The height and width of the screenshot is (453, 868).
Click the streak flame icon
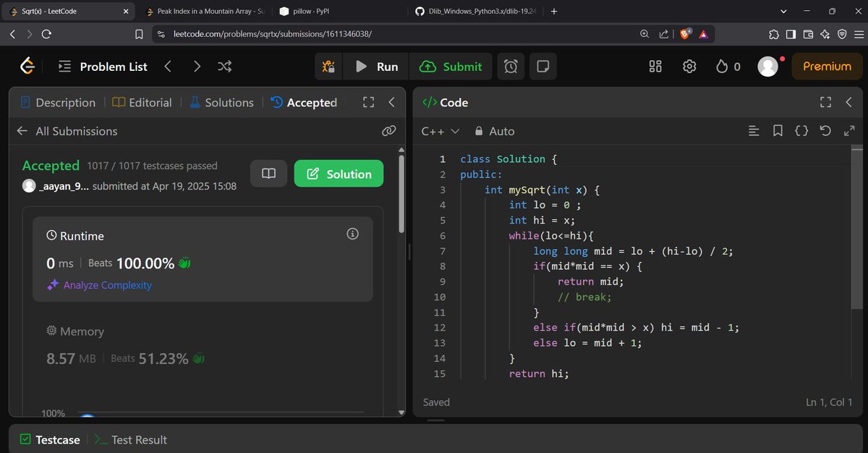[721, 67]
